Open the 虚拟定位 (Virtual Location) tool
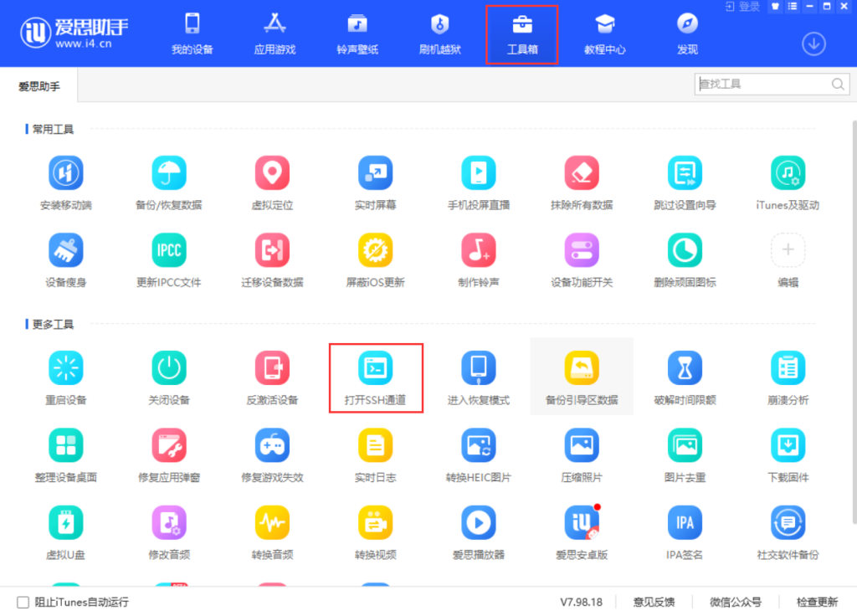Image resolution: width=857 pixels, height=616 pixels. [272, 173]
